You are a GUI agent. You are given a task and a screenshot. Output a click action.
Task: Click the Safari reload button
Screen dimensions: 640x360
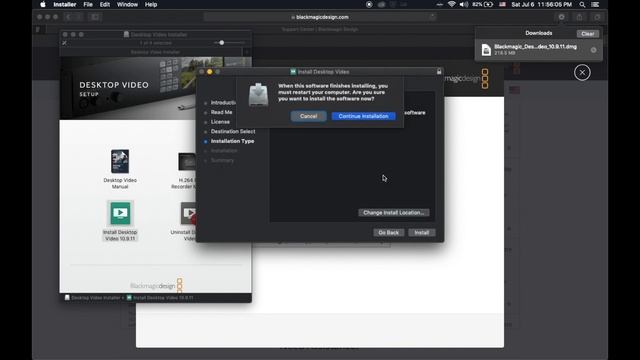click(x=432, y=17)
